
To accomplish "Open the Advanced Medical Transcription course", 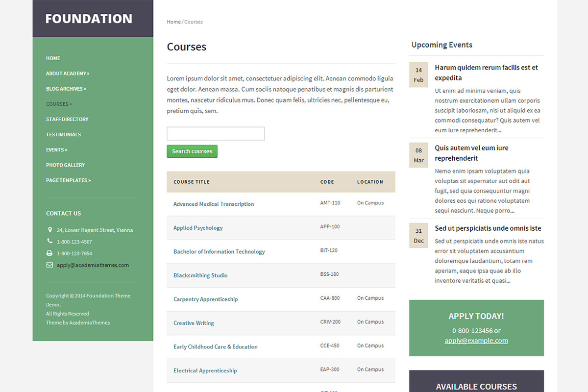I will [x=214, y=204].
